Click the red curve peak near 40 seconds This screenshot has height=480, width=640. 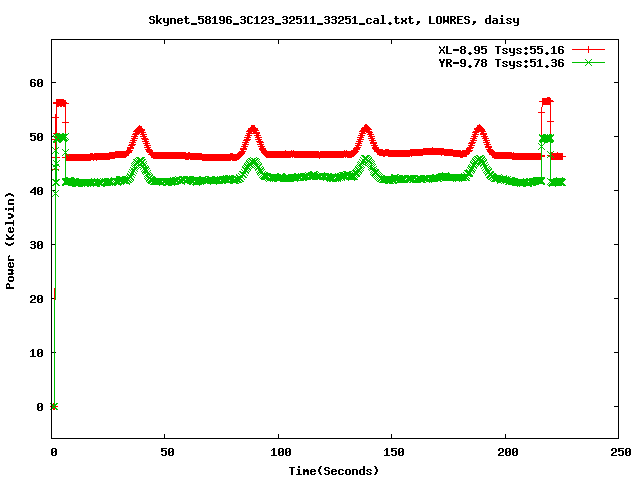pos(140,130)
